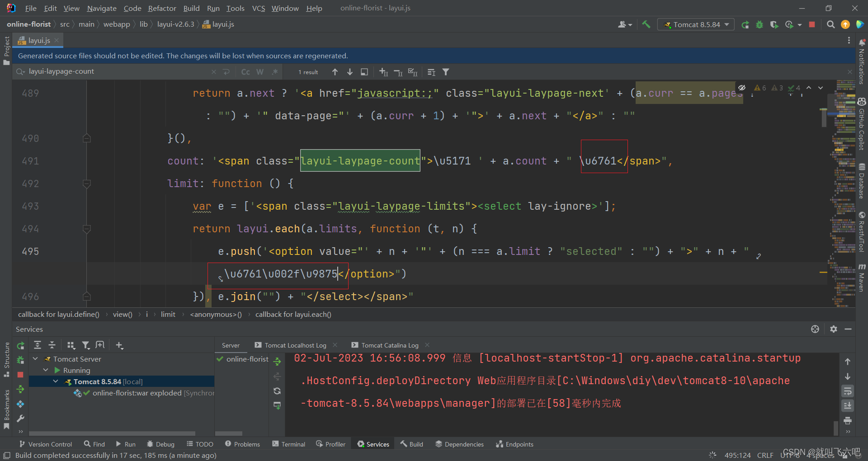Open the wrench settings in Services sidebar
868x461 pixels.
pyautogui.click(x=20, y=419)
